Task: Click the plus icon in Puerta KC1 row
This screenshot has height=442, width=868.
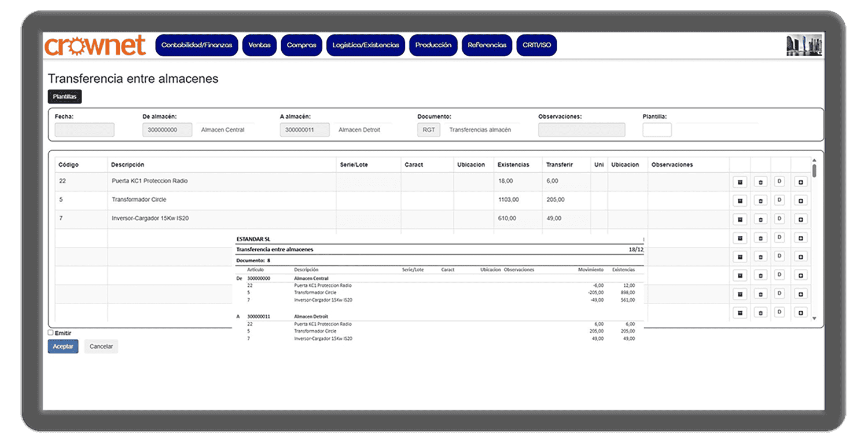Action: 800,182
